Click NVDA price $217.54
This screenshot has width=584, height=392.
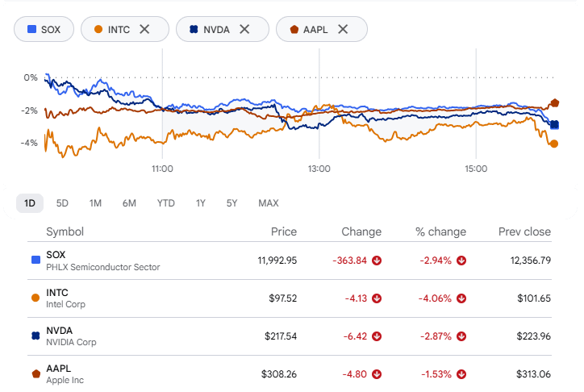[x=281, y=336]
